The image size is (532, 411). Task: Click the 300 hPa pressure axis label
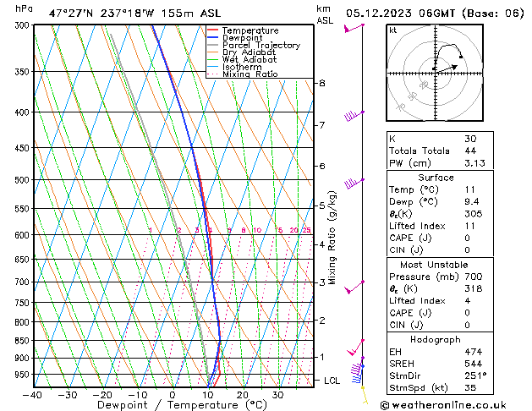point(22,25)
